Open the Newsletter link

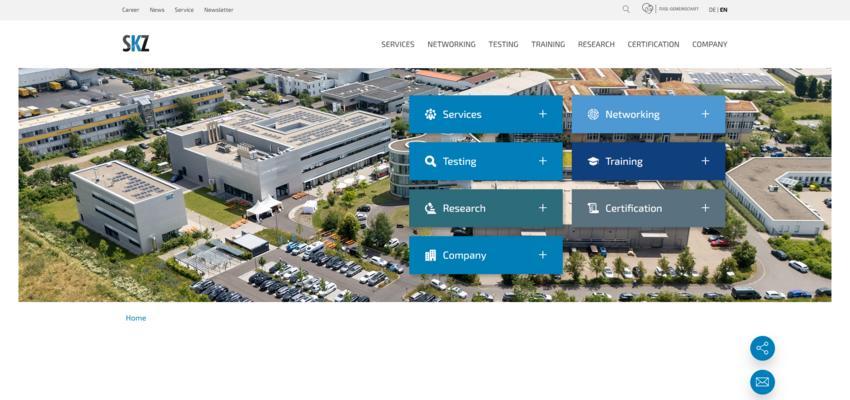219,10
